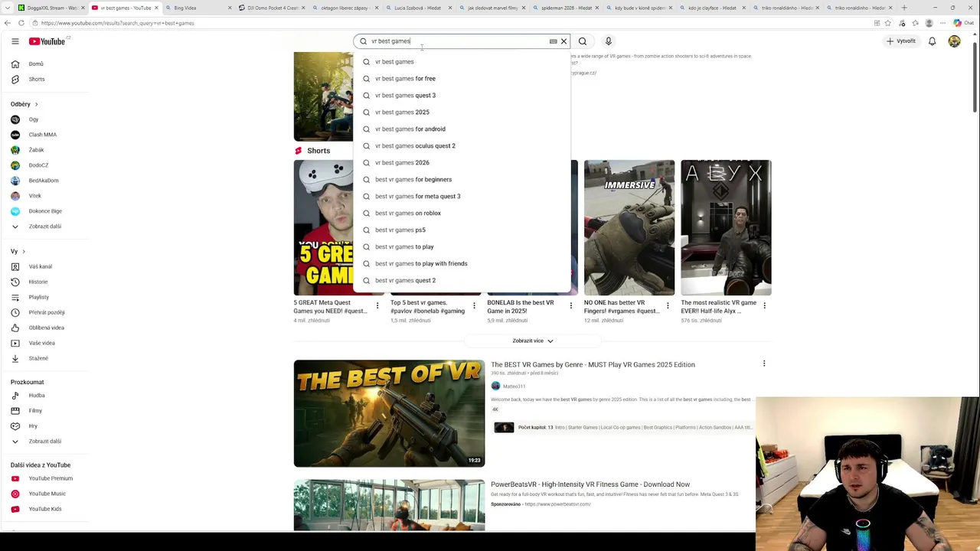Screen dimensions: 980x551
Task: Open PowerBeatsVR sponsored title link
Action: point(590,484)
